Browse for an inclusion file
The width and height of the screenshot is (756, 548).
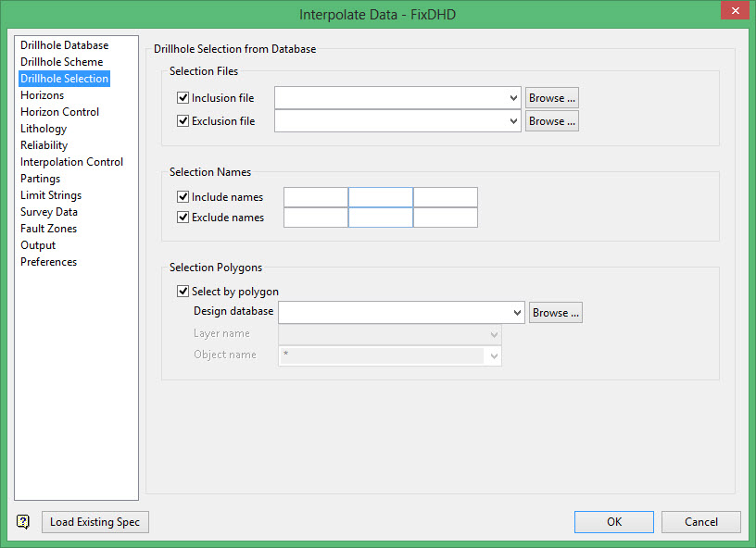(x=552, y=98)
